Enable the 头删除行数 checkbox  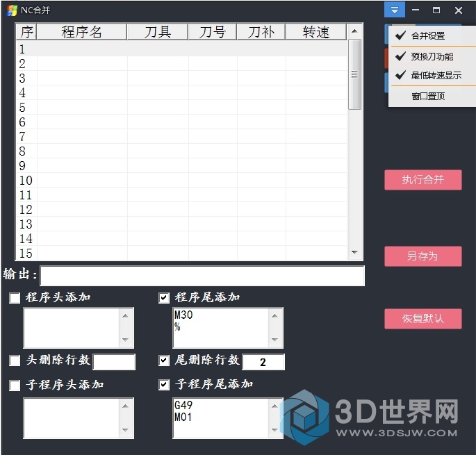click(15, 361)
